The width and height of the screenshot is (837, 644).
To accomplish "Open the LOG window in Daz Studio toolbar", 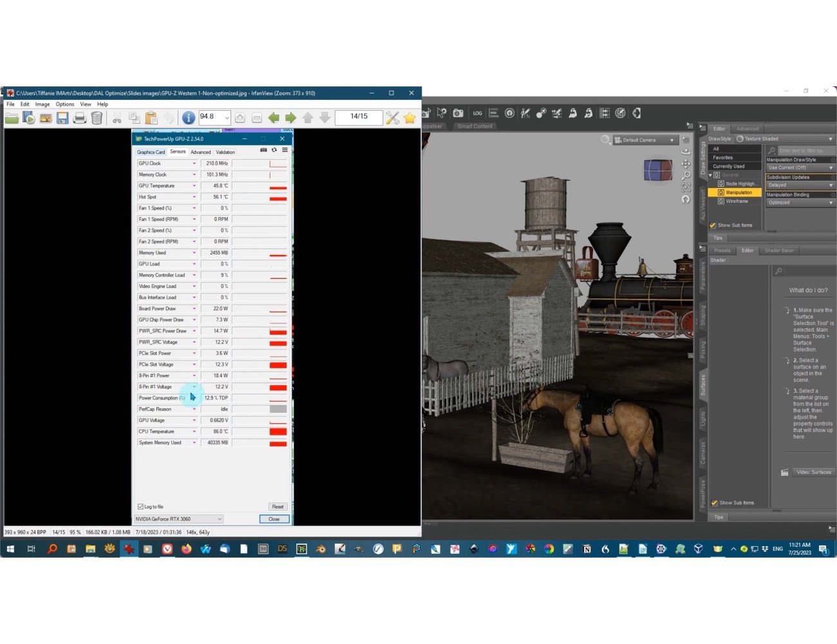I will pyautogui.click(x=477, y=113).
